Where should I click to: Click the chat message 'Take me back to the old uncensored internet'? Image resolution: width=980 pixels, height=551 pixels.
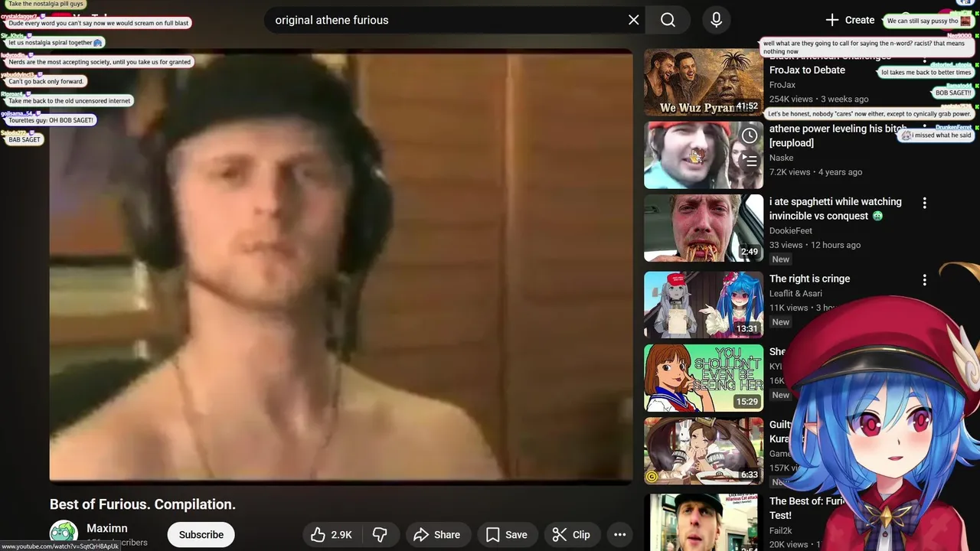[x=69, y=101]
